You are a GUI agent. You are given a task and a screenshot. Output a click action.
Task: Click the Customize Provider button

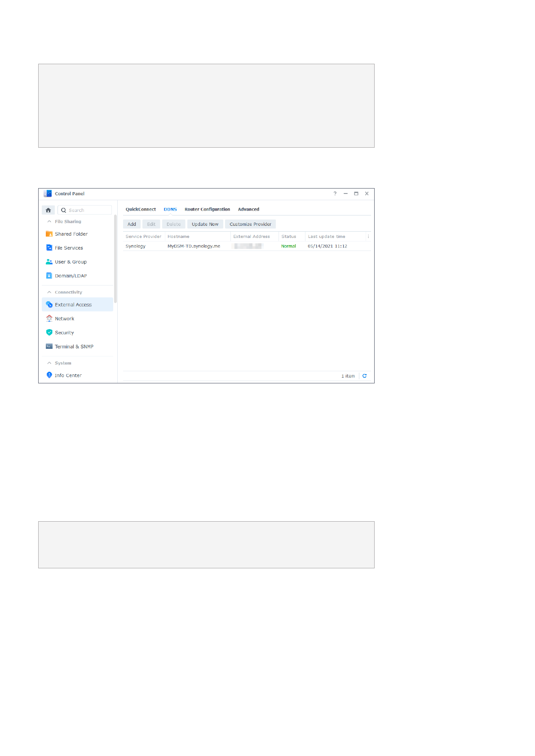pos(250,224)
